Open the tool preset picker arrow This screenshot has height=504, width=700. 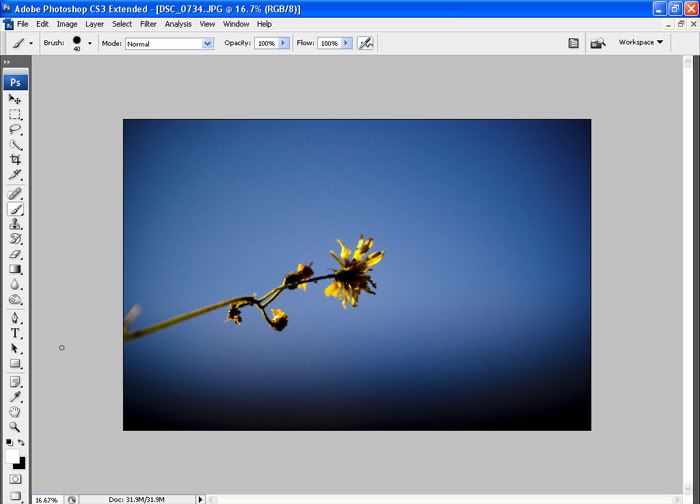point(31,43)
